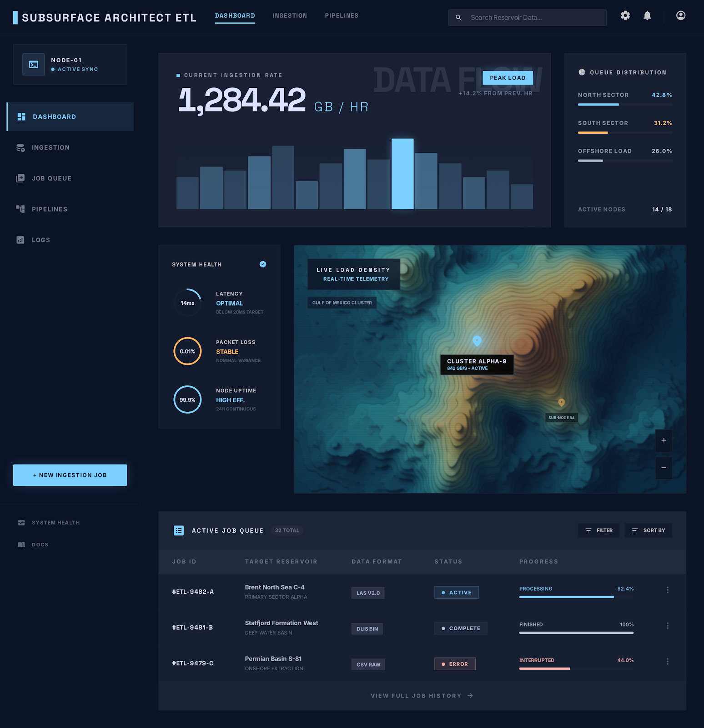Image resolution: width=704 pixels, height=728 pixels.
Task: Click the Docs book icon in sidebar
Action: coord(21,545)
